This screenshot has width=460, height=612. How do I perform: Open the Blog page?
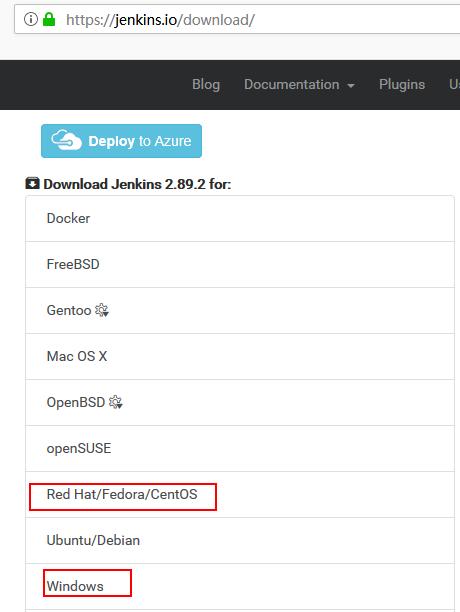click(206, 84)
